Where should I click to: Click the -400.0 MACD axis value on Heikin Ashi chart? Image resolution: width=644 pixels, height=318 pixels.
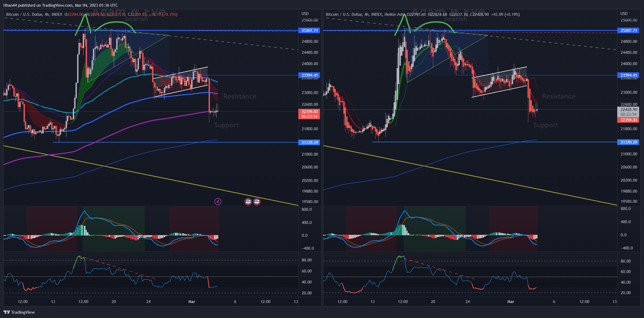click(627, 248)
